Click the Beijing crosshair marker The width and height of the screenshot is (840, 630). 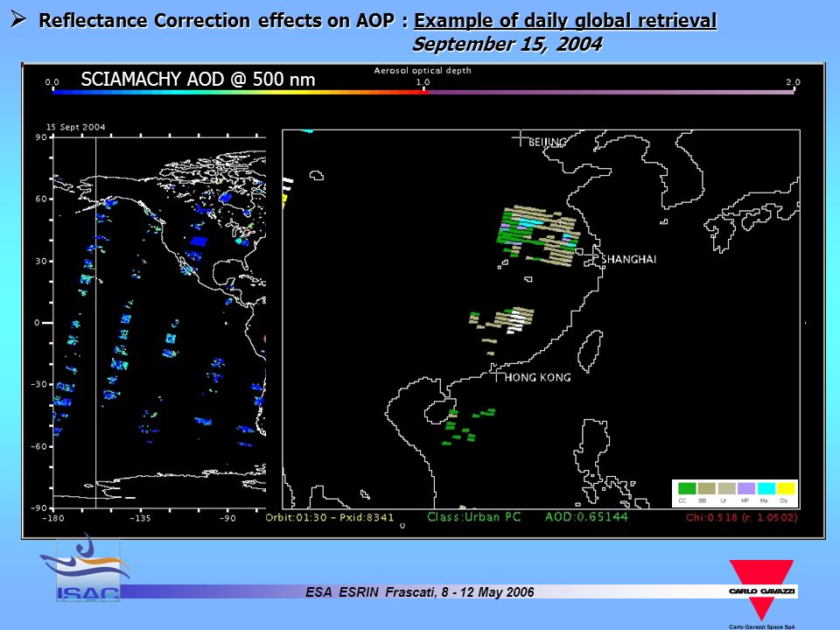pos(519,138)
